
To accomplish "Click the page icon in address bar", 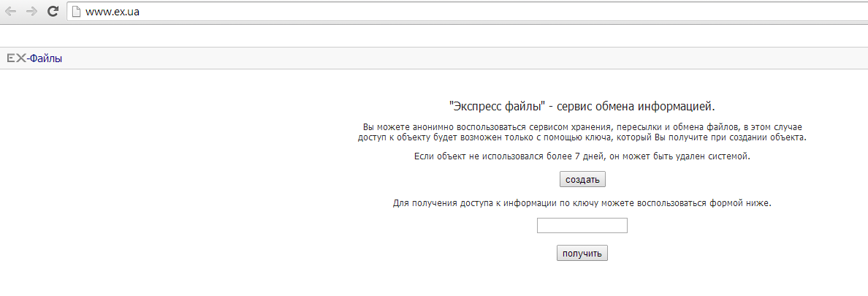I will coord(77,11).
